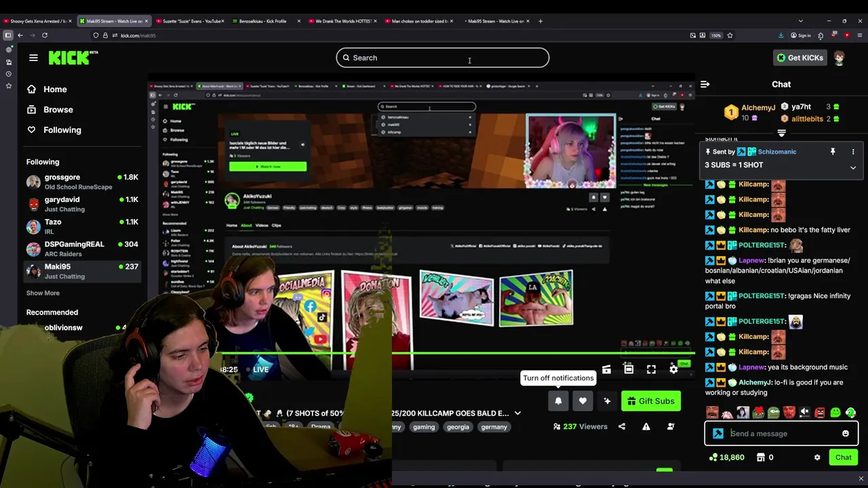Image resolution: width=868 pixels, height=488 pixels.
Task: Go to Home in the sidebar
Action: pyautogui.click(x=55, y=89)
